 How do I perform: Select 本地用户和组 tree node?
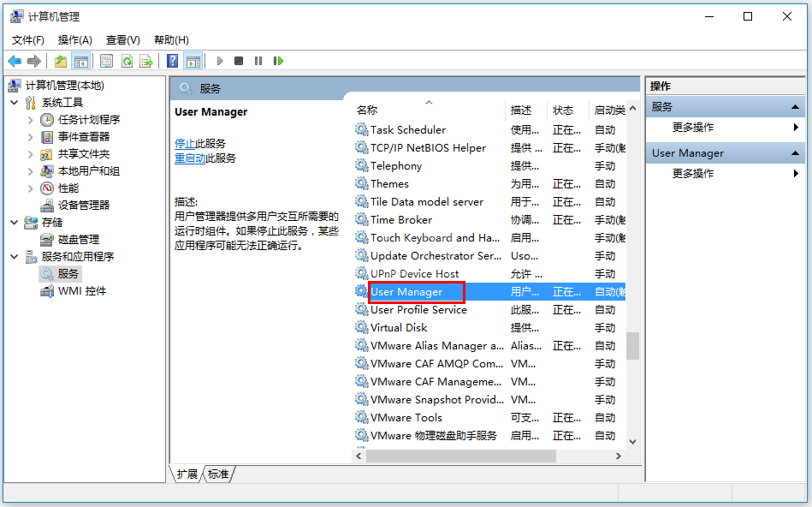(x=88, y=171)
